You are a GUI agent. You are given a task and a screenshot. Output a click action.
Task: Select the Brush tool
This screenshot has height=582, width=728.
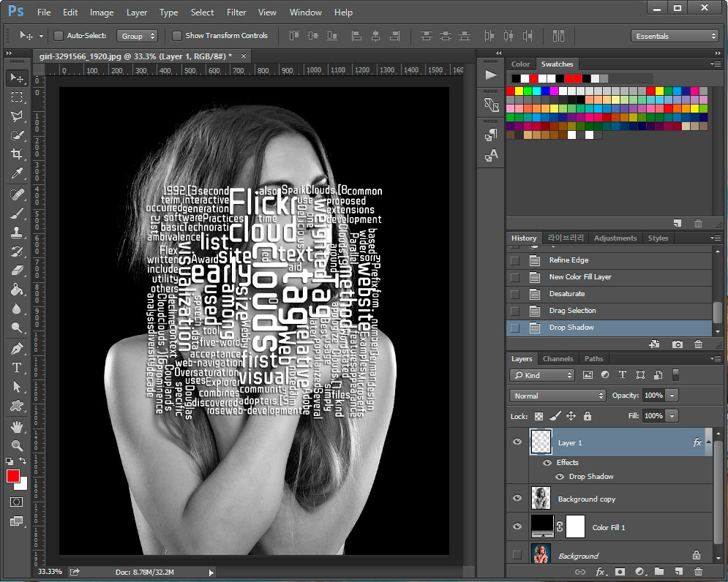click(17, 213)
